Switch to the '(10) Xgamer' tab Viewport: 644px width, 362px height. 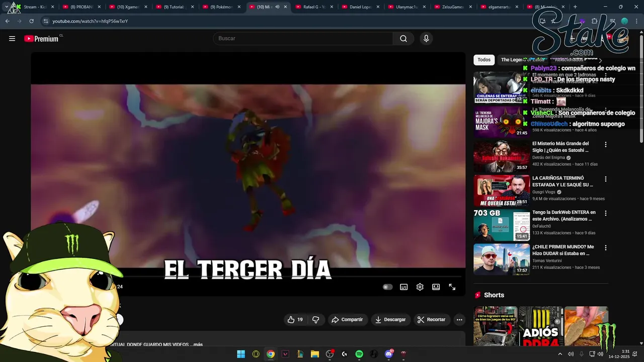click(x=127, y=7)
